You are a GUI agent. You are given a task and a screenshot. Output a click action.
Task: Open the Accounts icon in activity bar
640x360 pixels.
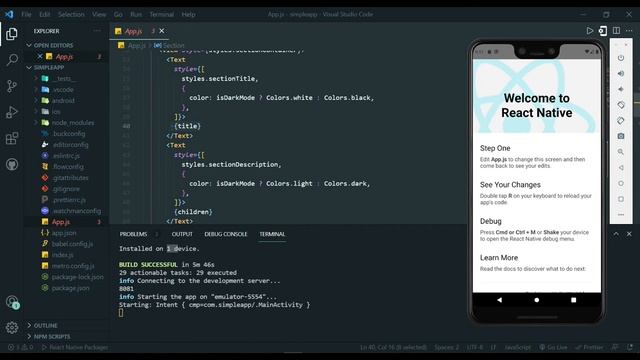[12, 302]
